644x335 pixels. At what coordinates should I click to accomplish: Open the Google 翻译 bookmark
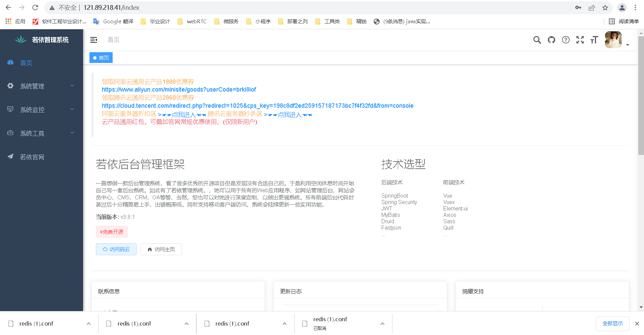point(113,21)
